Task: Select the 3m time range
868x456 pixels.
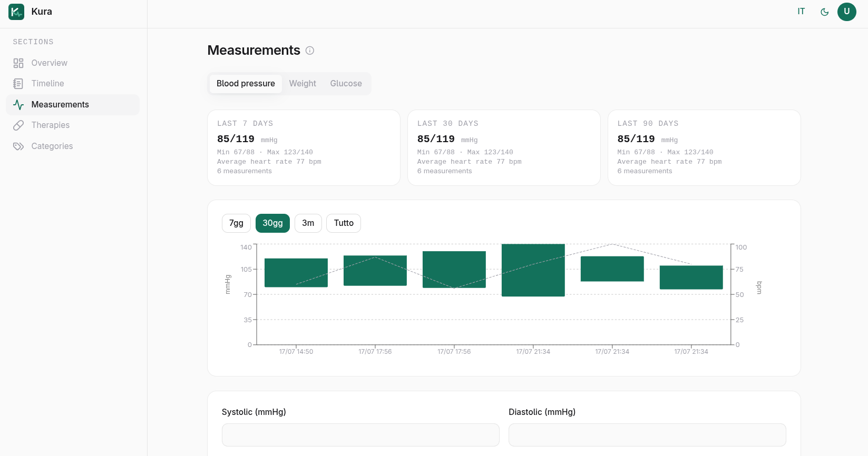Action: pyautogui.click(x=308, y=223)
